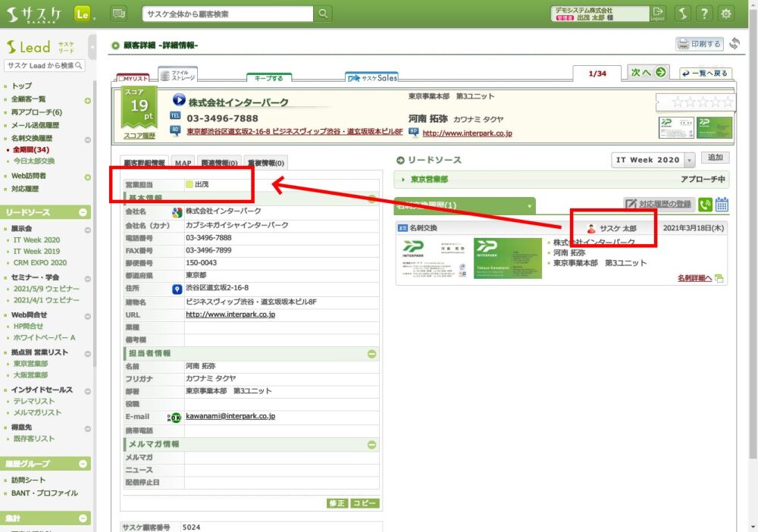Open the front business card thumbnail in header
Viewport: 758px width, 532px height.
(x=676, y=127)
